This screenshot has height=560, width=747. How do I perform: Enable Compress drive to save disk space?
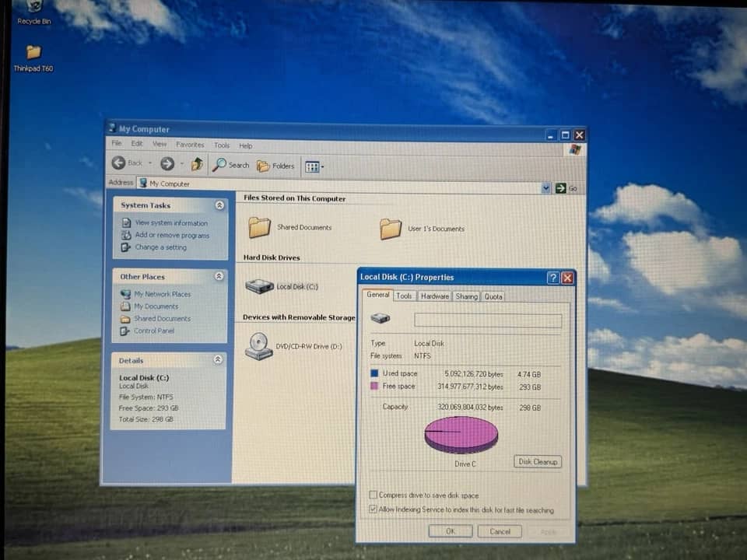[x=373, y=495]
